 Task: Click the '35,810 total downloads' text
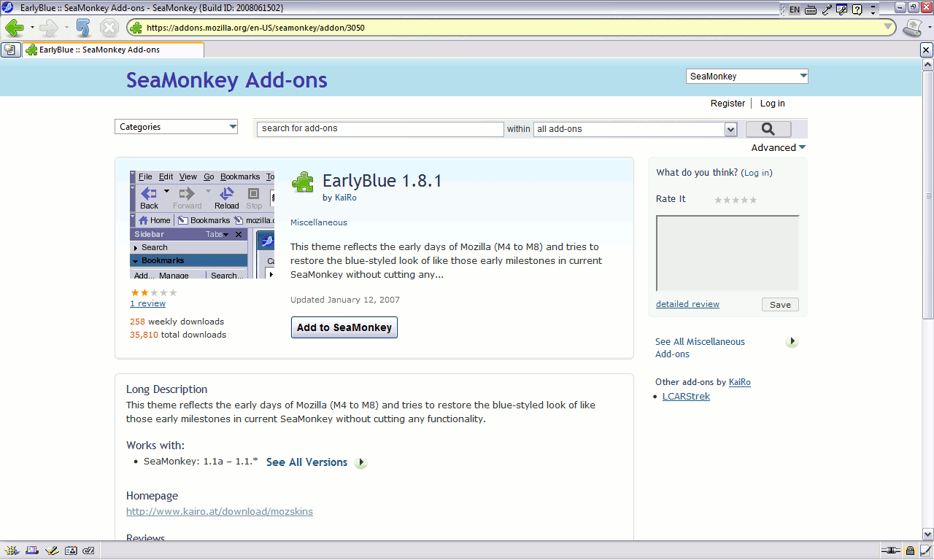click(x=178, y=335)
